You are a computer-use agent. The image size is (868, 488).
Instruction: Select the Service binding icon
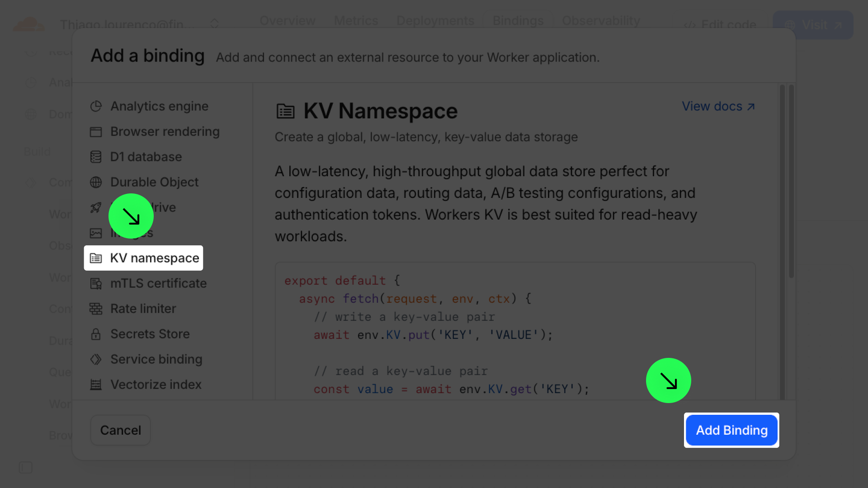[96, 359]
